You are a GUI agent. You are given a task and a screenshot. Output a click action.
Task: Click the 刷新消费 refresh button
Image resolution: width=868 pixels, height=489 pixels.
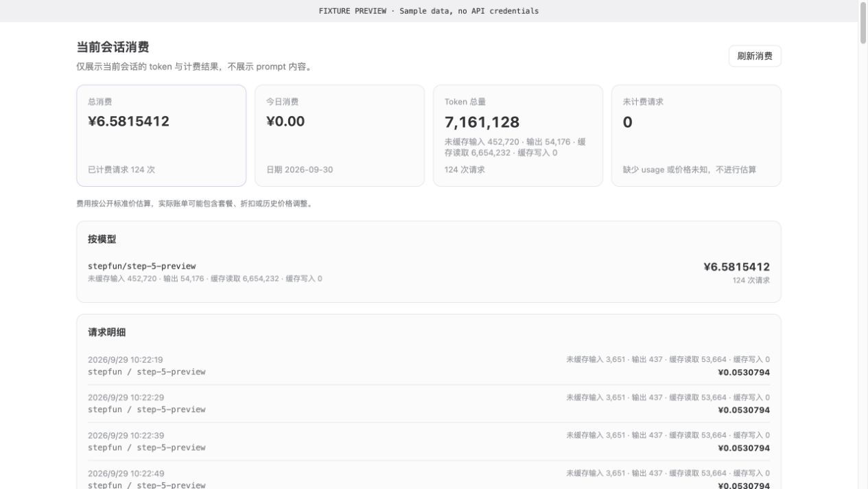click(755, 56)
